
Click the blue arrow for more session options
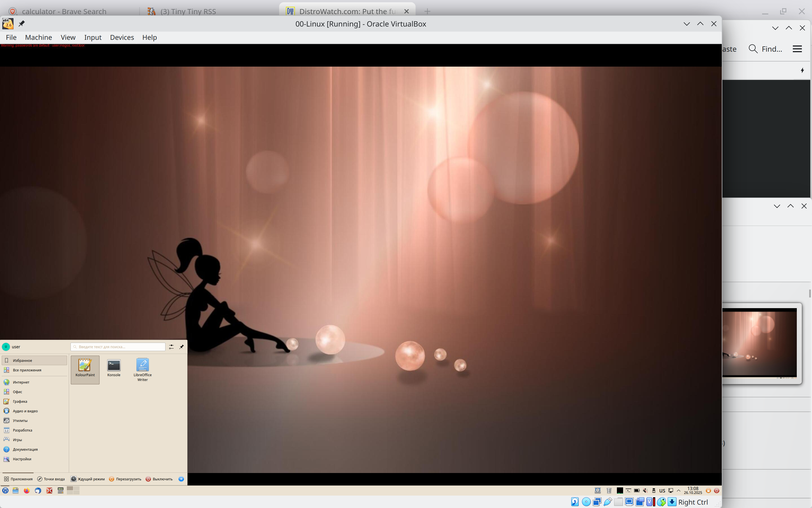point(181,479)
